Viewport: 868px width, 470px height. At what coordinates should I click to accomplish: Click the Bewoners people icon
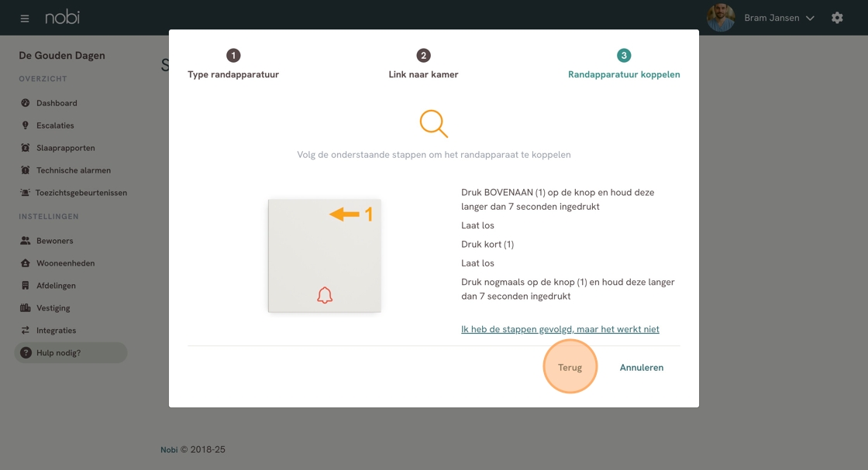25,241
